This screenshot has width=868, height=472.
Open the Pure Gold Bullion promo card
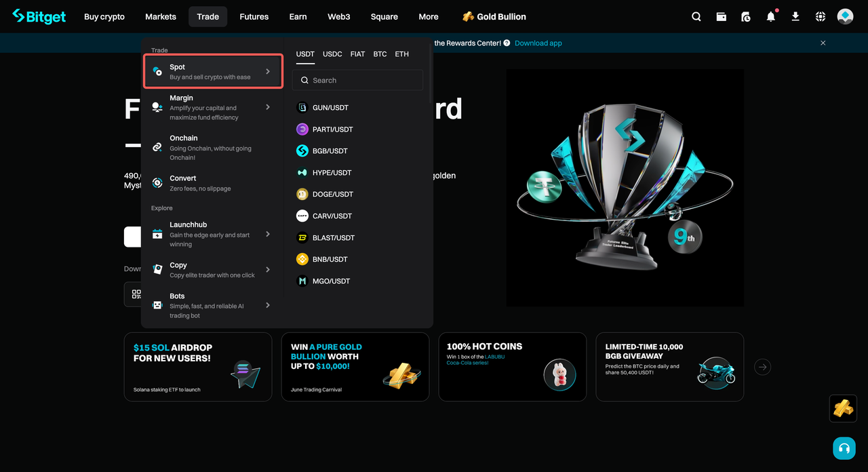tap(355, 367)
